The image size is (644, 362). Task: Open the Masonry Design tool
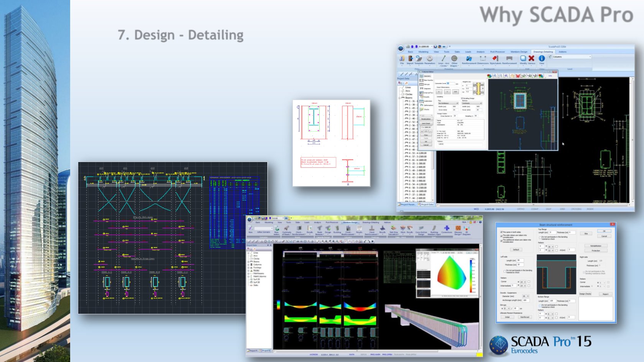coord(458,231)
